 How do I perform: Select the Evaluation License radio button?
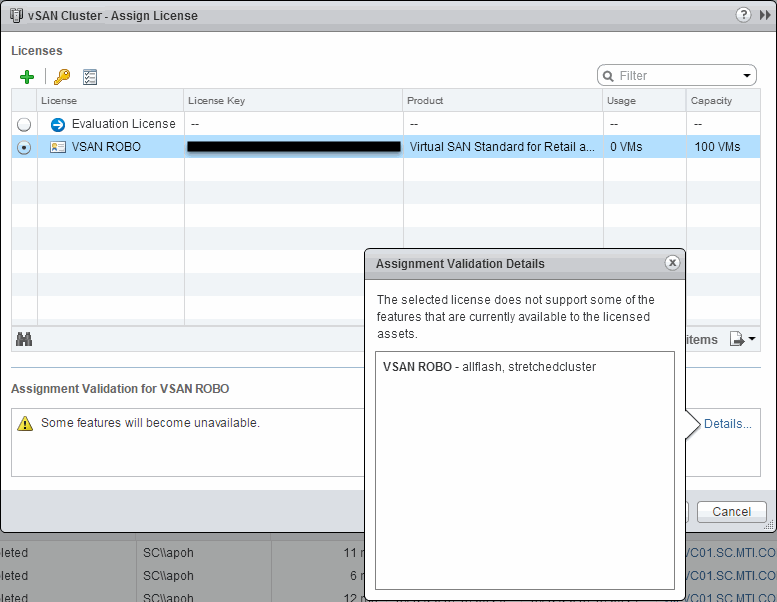point(24,124)
